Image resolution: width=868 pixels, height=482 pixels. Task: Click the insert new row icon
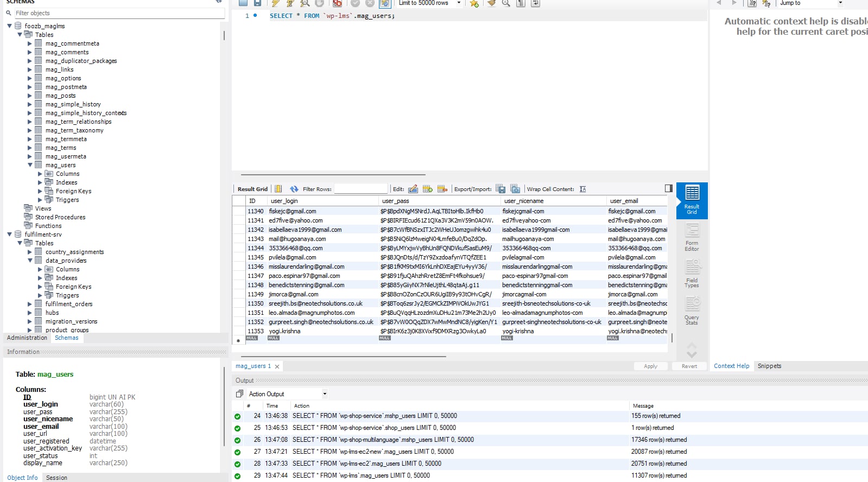pyautogui.click(x=428, y=189)
